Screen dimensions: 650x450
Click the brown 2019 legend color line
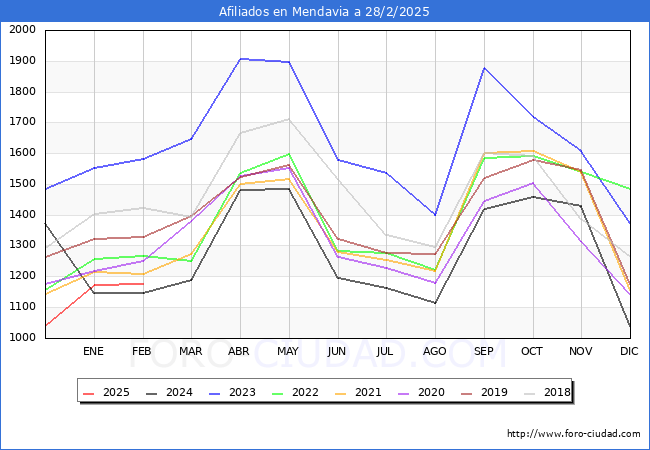click(x=467, y=393)
